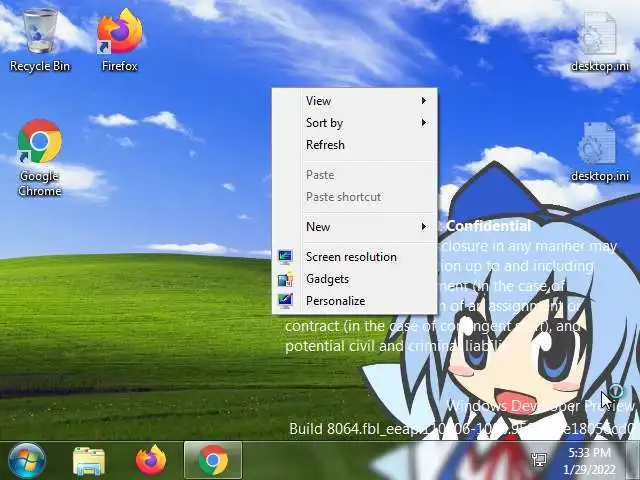Select the lower desktop.ini file icon

point(600,152)
